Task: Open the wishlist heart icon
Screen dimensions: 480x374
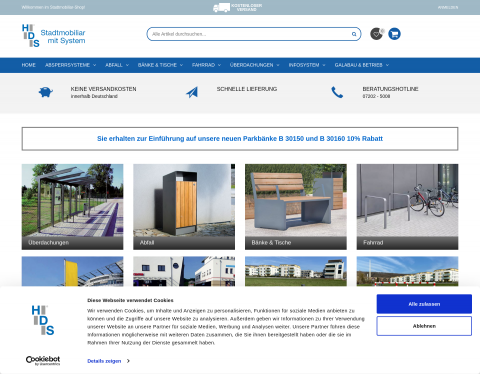Action: pos(377,34)
